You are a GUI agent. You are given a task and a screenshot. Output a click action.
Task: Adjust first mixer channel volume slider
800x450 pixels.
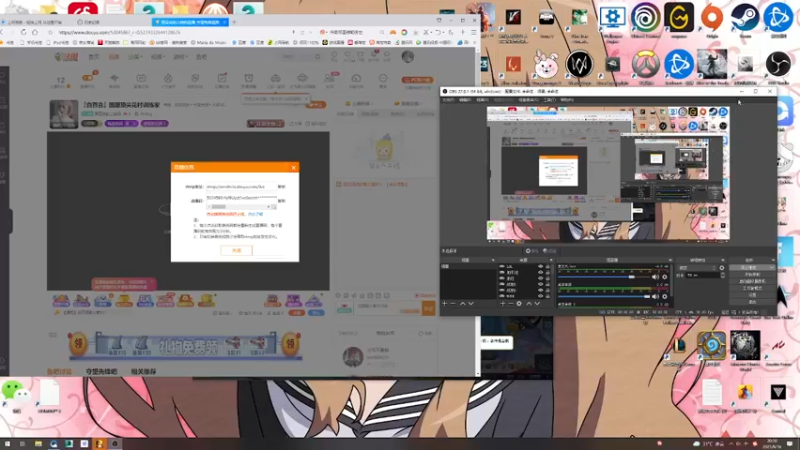(604, 277)
